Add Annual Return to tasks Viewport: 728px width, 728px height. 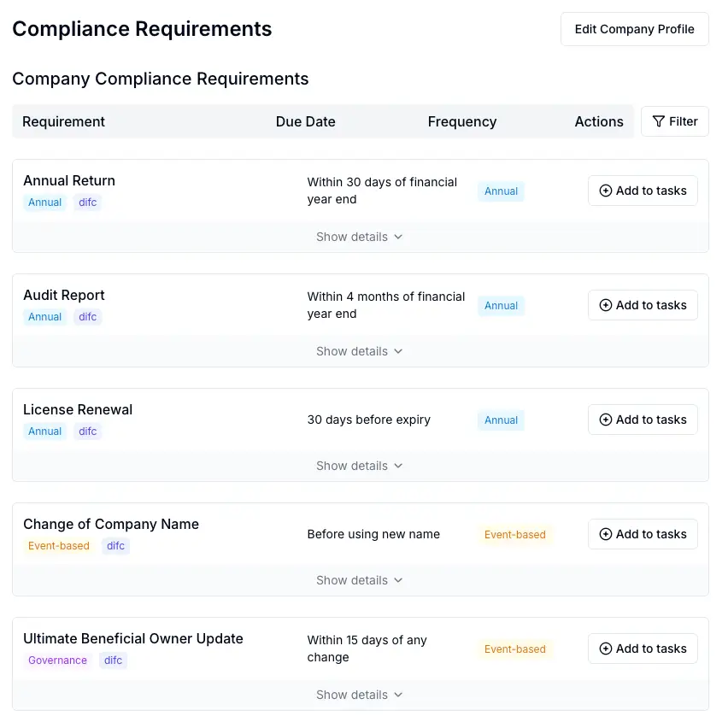[x=643, y=191]
